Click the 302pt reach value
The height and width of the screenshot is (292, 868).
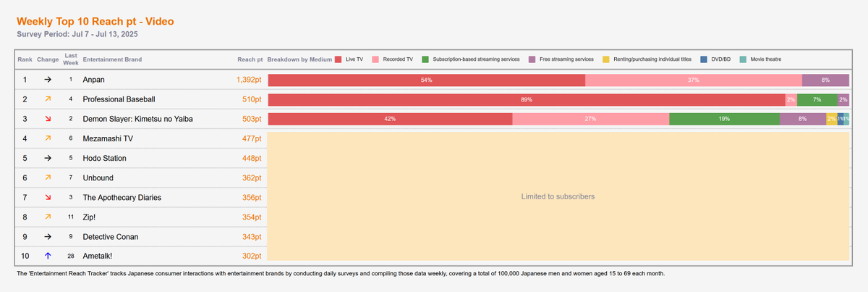pos(252,256)
